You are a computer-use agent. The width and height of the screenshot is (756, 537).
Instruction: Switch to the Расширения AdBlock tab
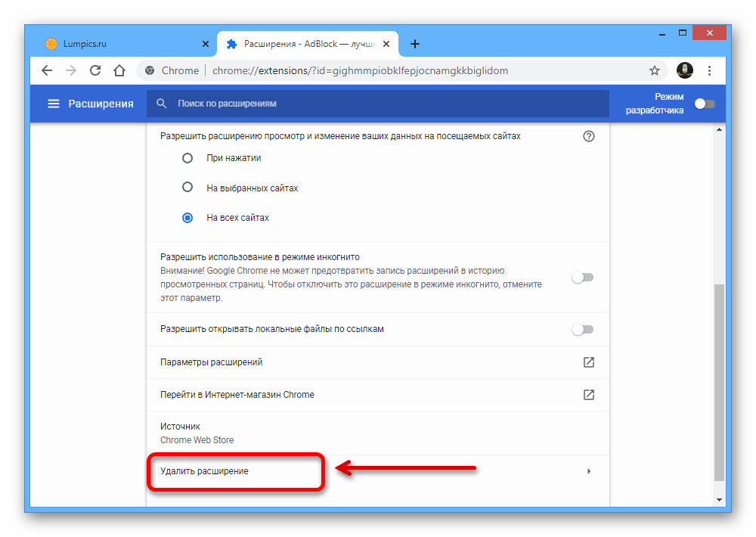coord(308,44)
